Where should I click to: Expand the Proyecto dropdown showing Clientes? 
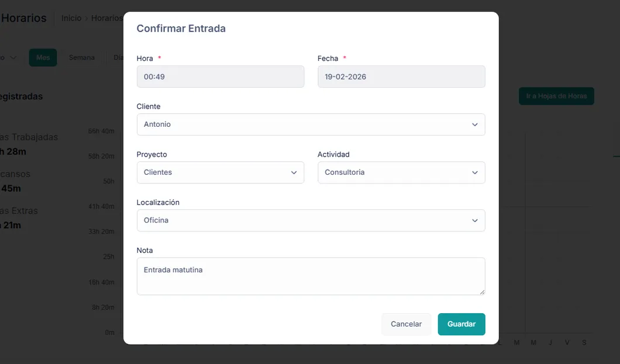(x=220, y=172)
